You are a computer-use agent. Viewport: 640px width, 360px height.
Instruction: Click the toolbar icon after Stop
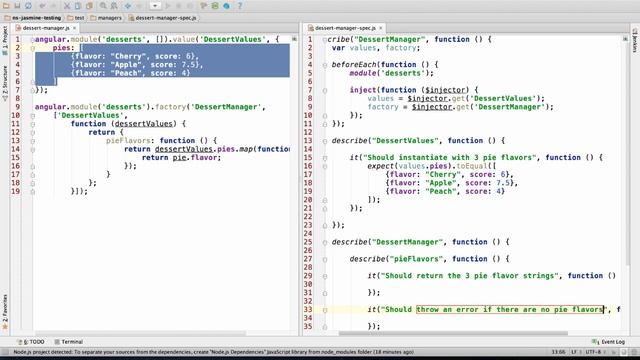203,6
